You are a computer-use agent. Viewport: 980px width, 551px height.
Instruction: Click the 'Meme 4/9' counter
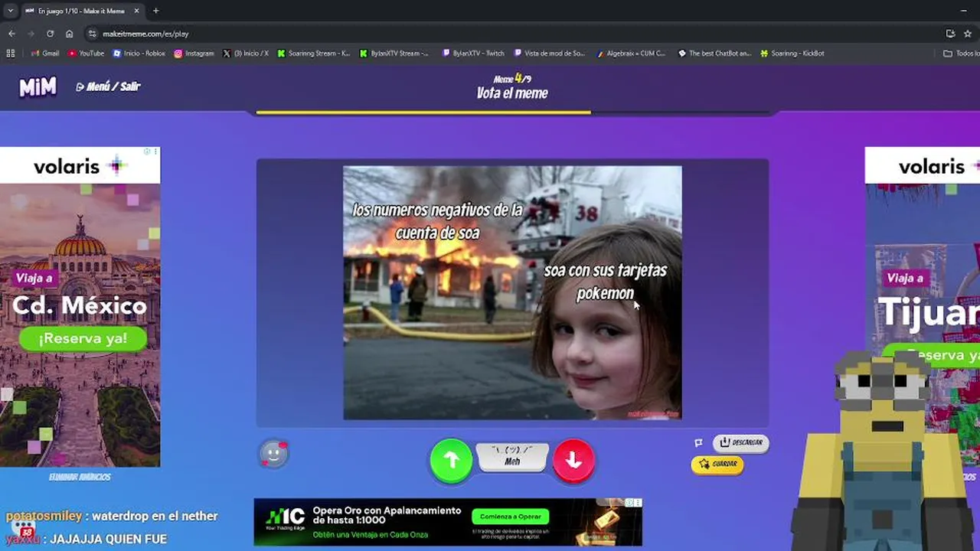coord(512,78)
